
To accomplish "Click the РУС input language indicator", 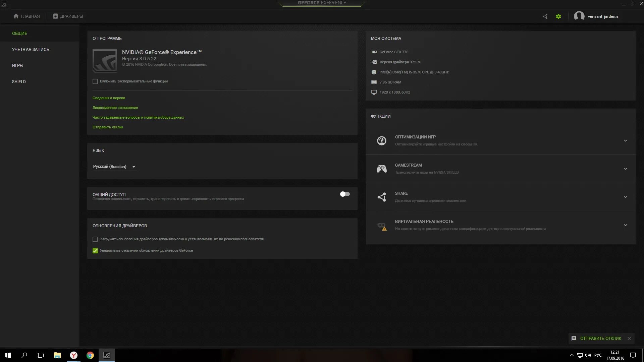I will pyautogui.click(x=598, y=355).
